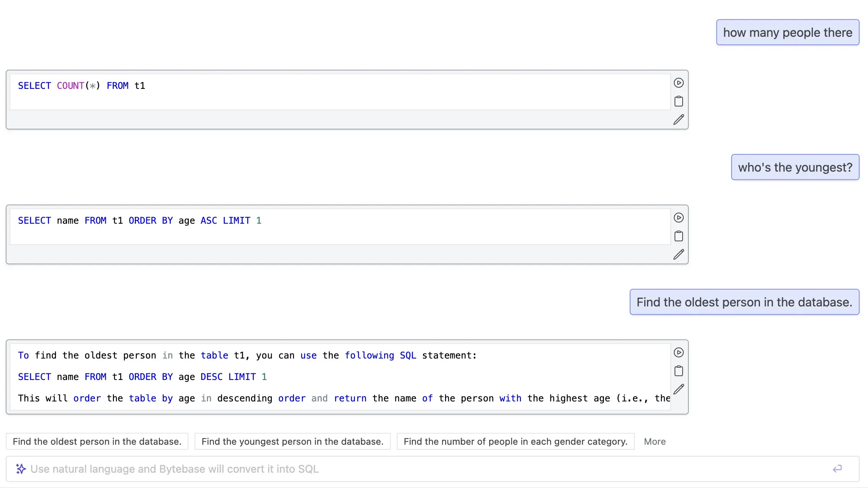Image resolution: width=868 pixels, height=488 pixels.
Task: Run the COUNT(*) query
Action: [679, 83]
